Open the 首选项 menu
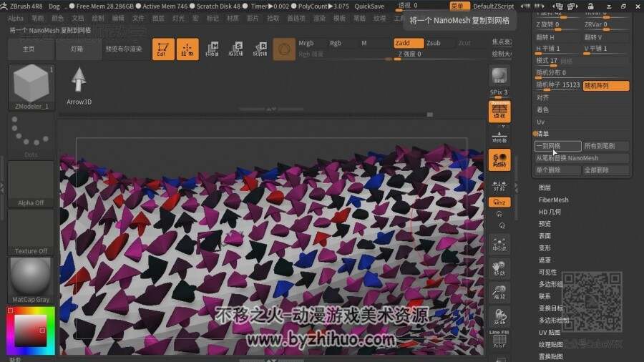Screen dimensions: 644x362 pos(296,19)
